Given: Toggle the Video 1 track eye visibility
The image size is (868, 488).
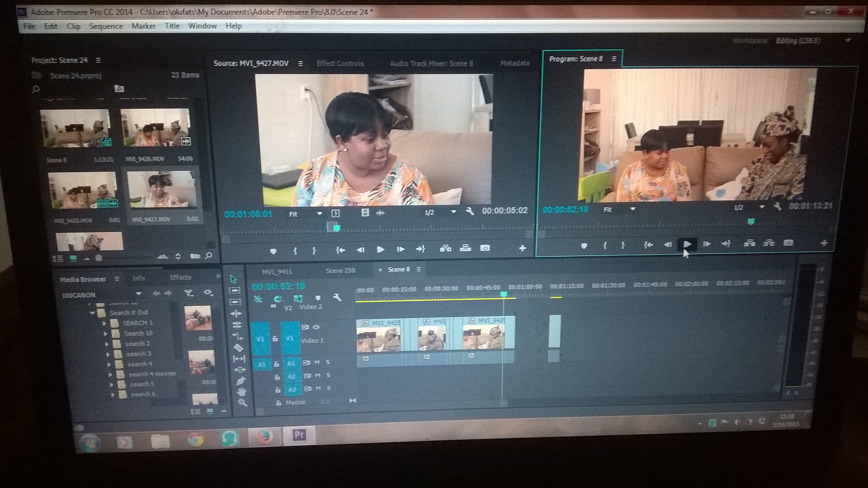Looking at the screenshot, I should pyautogui.click(x=316, y=327).
